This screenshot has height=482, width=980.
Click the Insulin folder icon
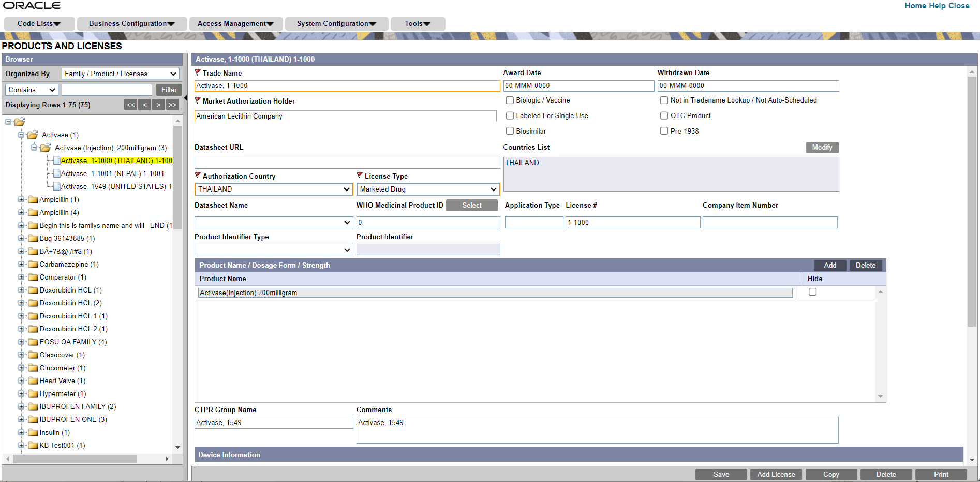point(33,432)
